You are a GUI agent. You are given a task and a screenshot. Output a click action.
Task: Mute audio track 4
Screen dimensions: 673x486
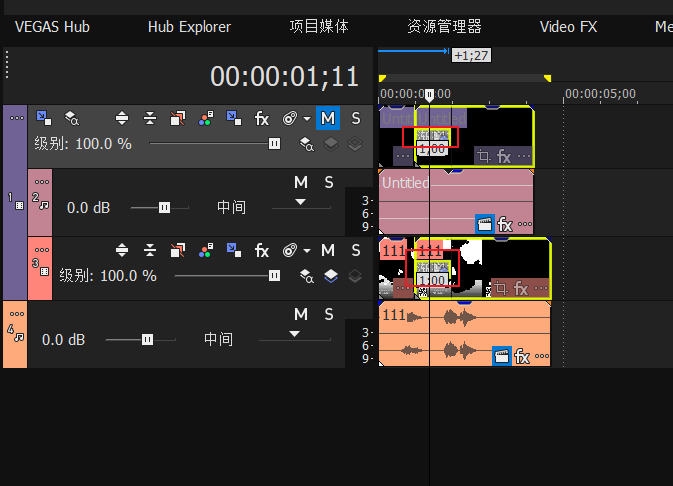(300, 315)
